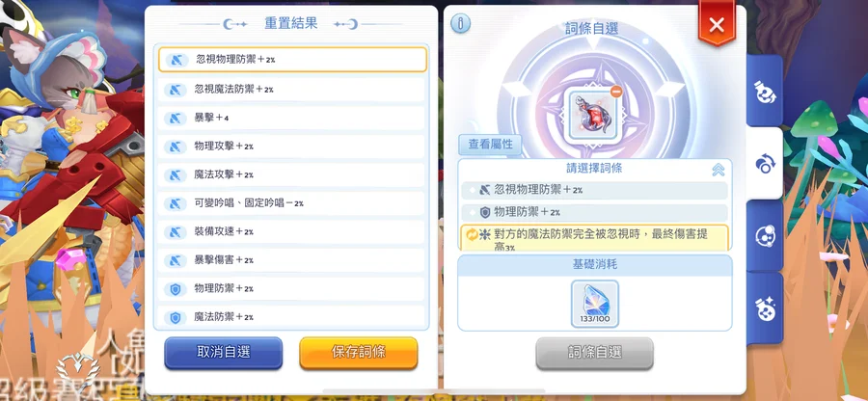This screenshot has width=868, height=401.
Task: Select 忽視魔法防禦+2% in result list
Action: [292, 89]
